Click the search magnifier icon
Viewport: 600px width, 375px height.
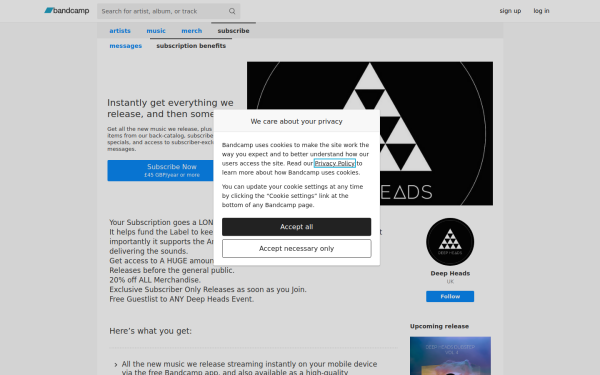[x=232, y=11]
